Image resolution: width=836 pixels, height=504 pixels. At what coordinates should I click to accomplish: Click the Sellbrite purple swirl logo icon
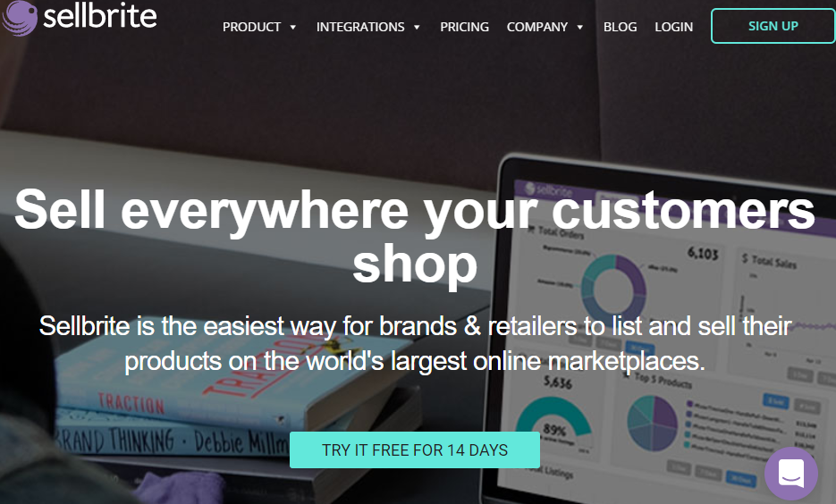(19, 18)
